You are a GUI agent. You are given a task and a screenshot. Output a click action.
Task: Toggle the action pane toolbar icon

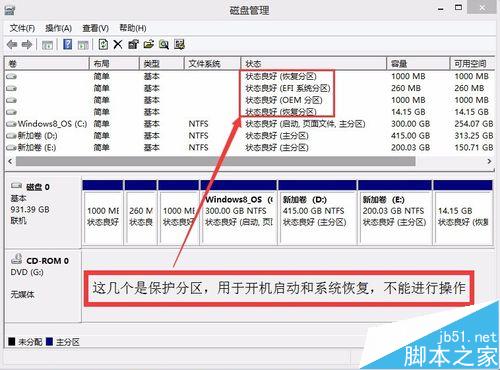coord(83,45)
